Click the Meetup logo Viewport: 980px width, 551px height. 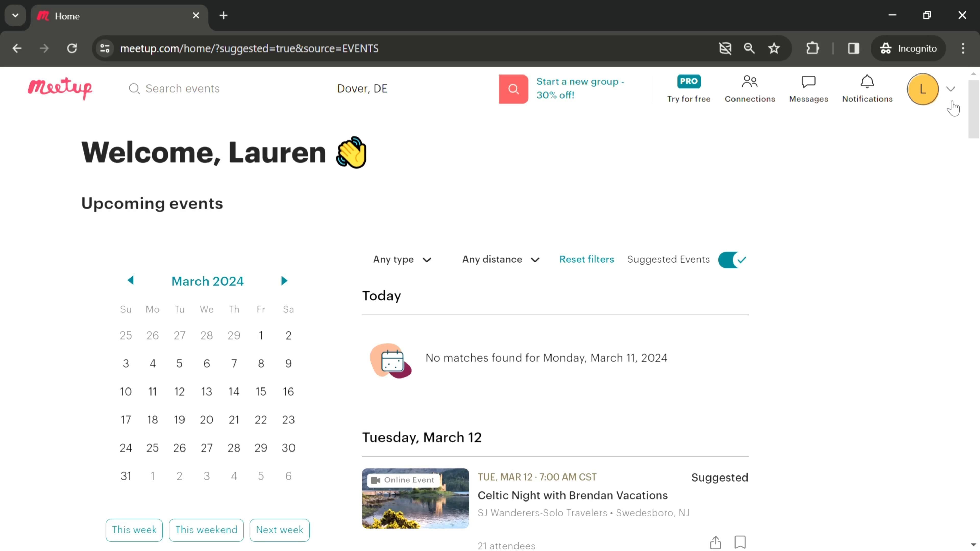[x=60, y=88]
